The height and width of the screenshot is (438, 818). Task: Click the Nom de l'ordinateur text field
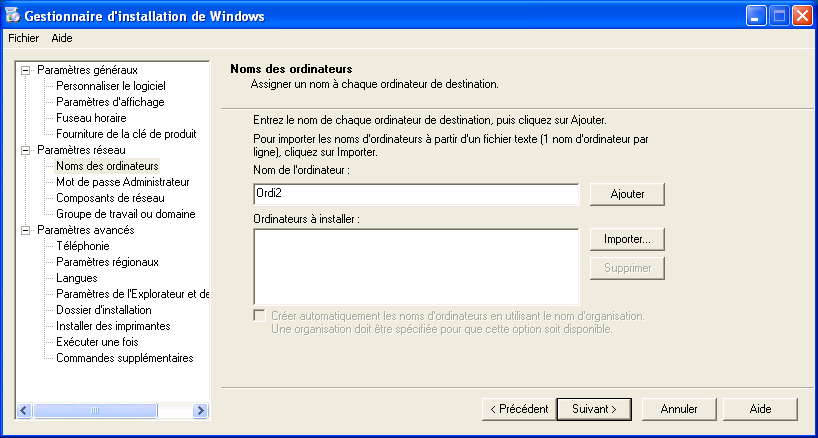pos(416,194)
